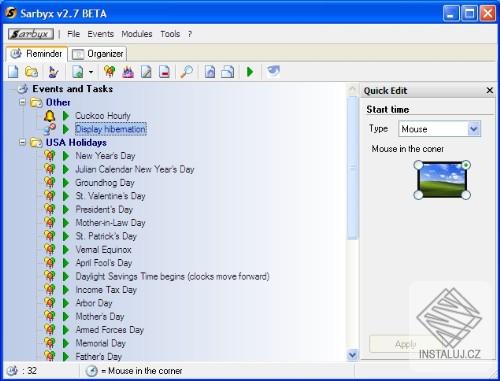The image size is (500, 381).
Task: Click the eye icon in toolbar
Action: pos(273,71)
